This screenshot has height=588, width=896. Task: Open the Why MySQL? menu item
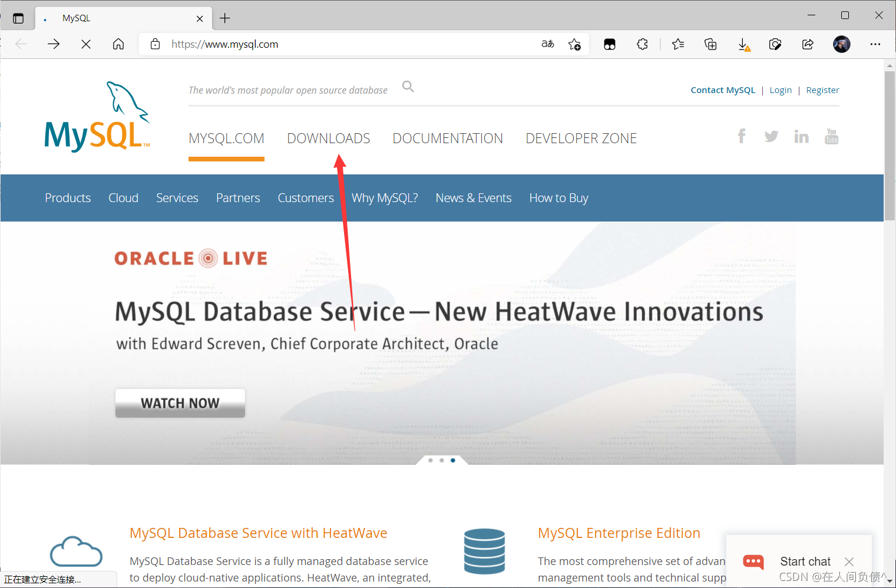[x=385, y=198]
